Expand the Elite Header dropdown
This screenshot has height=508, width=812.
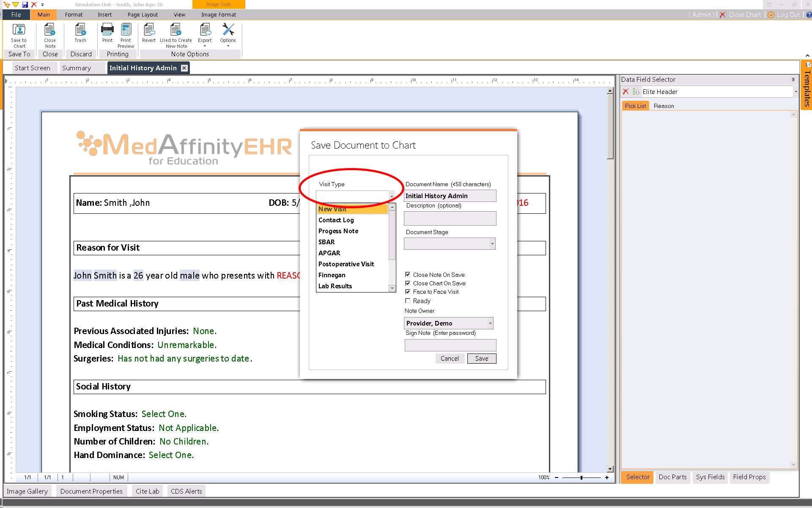tap(796, 91)
